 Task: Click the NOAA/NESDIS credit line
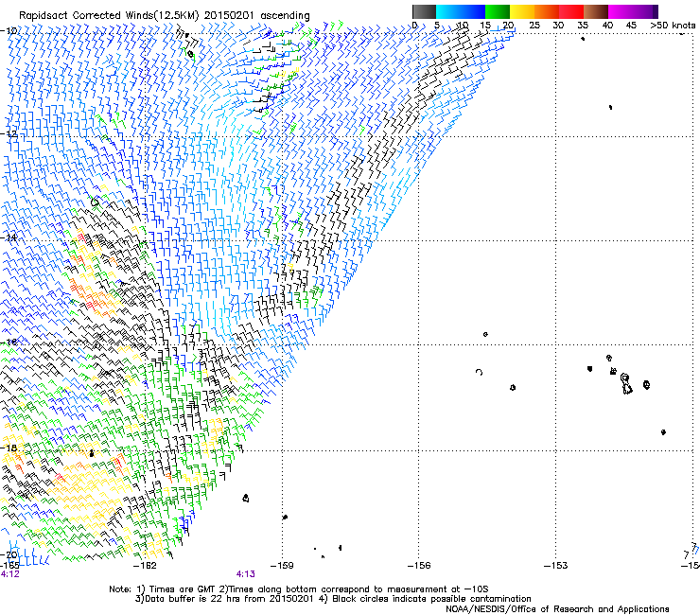point(557,608)
